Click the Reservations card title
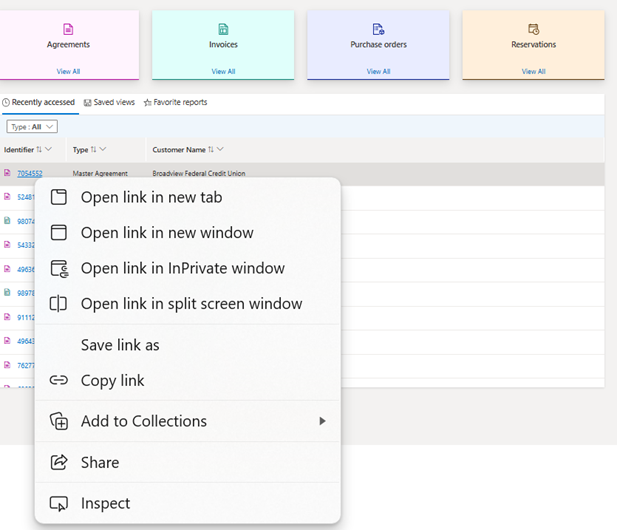 point(534,44)
